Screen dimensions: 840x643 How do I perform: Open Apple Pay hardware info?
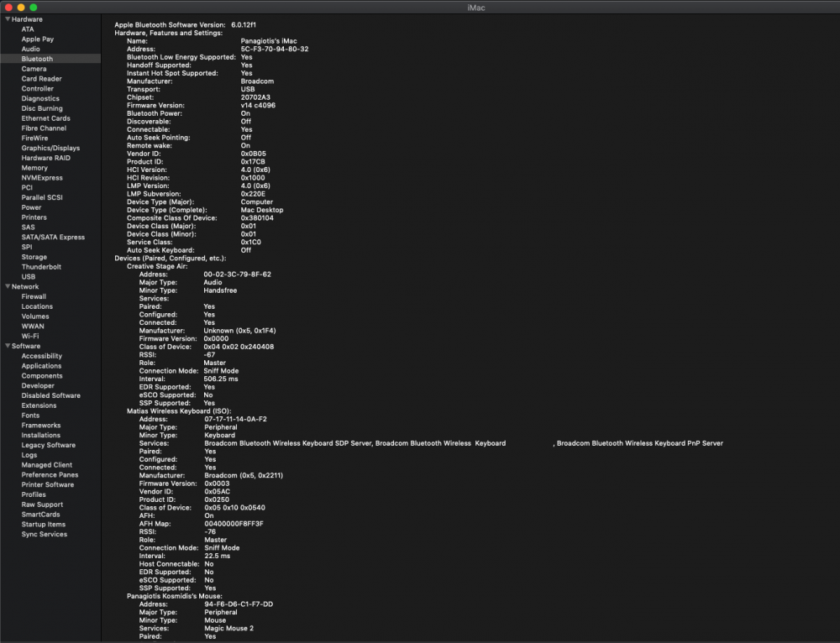pos(38,39)
